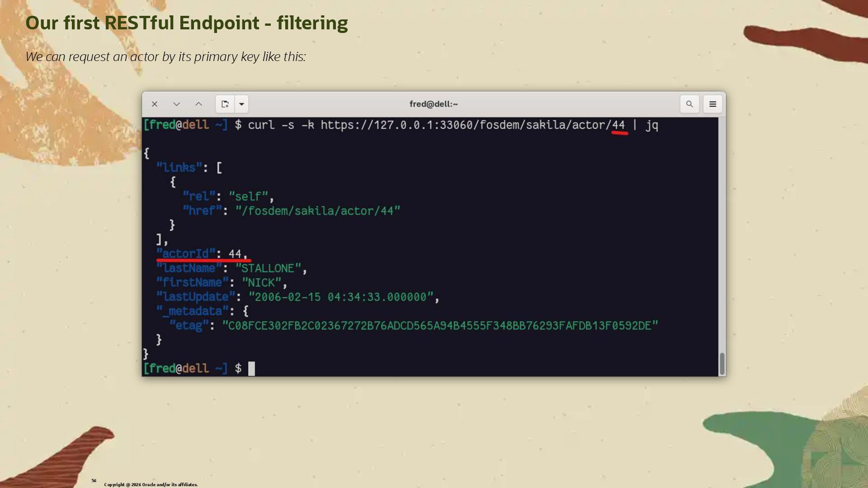Click the down chevron in title bar
The width and height of the screenshot is (868, 488).
click(176, 104)
